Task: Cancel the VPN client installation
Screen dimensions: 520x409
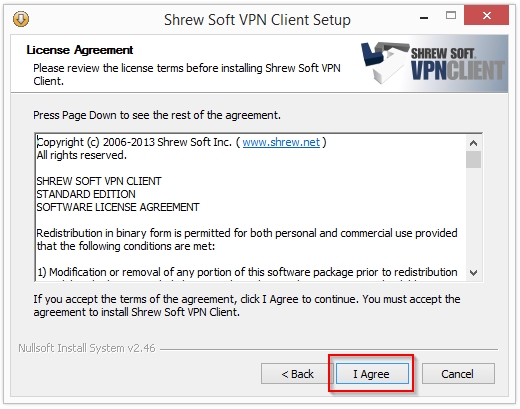Action: [458, 374]
